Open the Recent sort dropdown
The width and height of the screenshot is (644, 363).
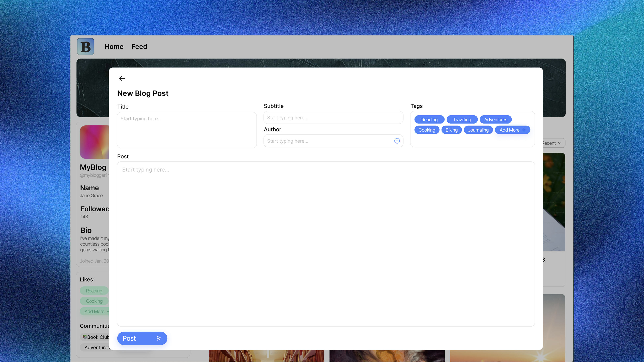click(x=553, y=143)
